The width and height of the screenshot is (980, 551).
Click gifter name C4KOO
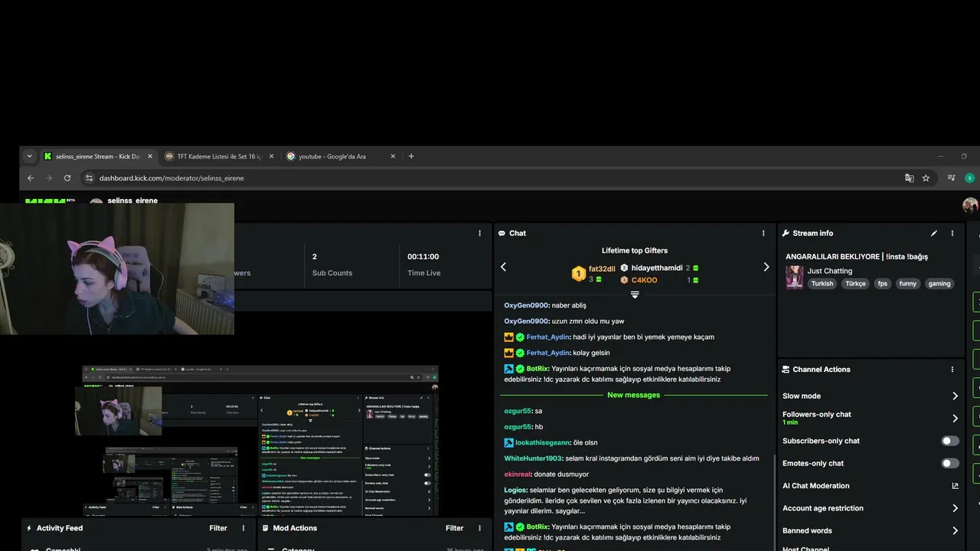[x=644, y=280]
